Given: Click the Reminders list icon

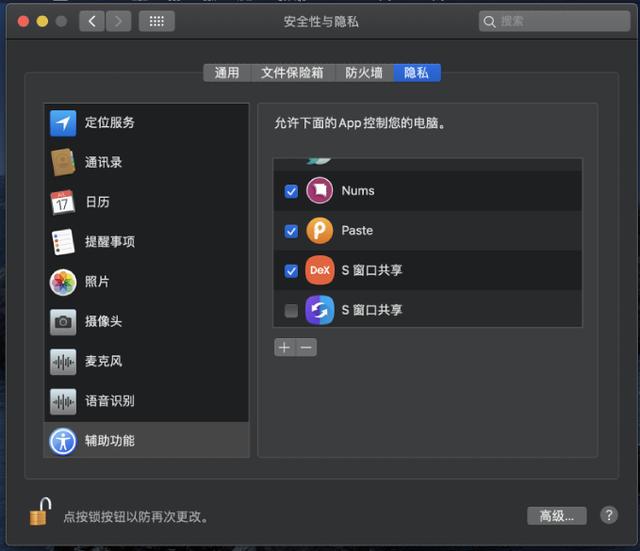Looking at the screenshot, I should point(63,242).
